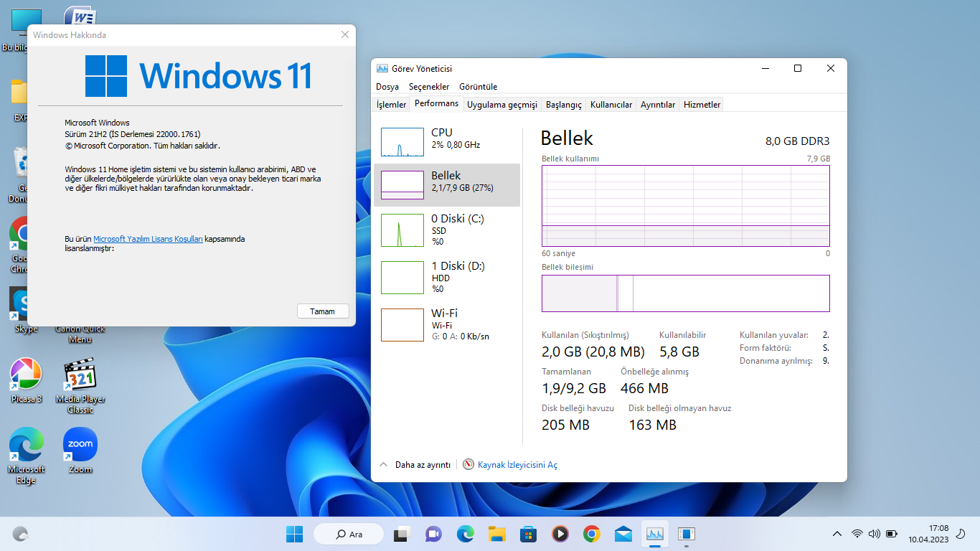Show hidden system tray icons

(837, 534)
